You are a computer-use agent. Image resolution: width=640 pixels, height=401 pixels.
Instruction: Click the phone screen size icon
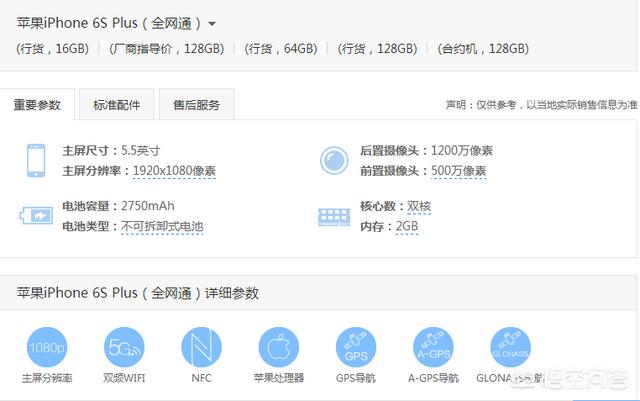[36, 160]
